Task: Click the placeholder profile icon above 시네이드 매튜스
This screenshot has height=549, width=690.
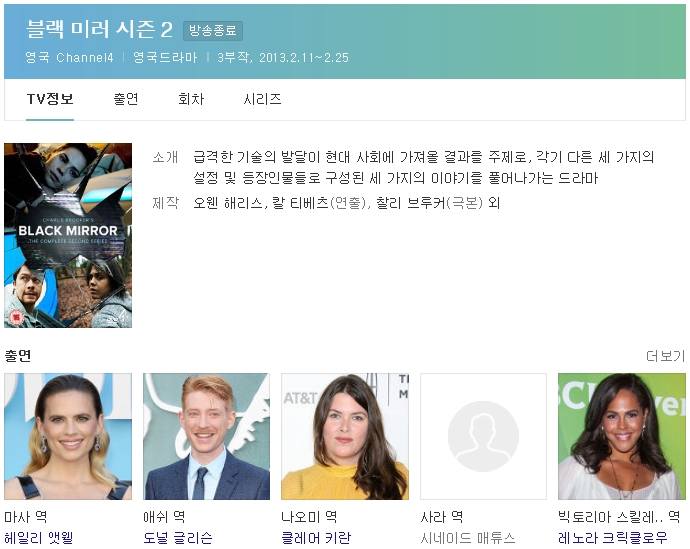Action: point(483,436)
